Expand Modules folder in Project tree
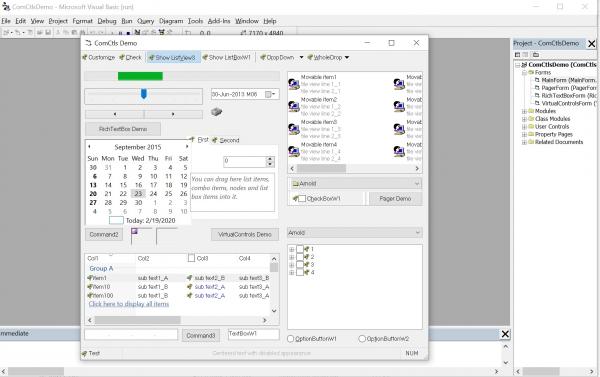The image size is (600, 377). click(x=524, y=111)
